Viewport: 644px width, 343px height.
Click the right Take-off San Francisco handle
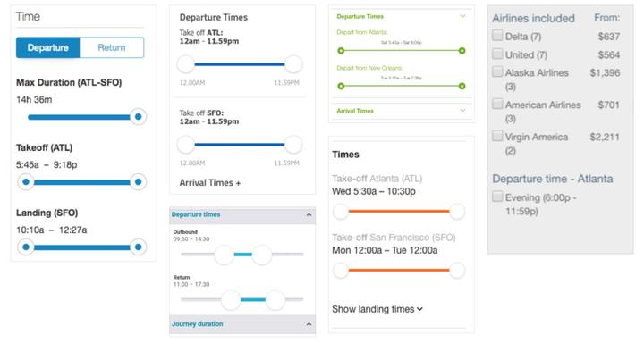coord(457,271)
